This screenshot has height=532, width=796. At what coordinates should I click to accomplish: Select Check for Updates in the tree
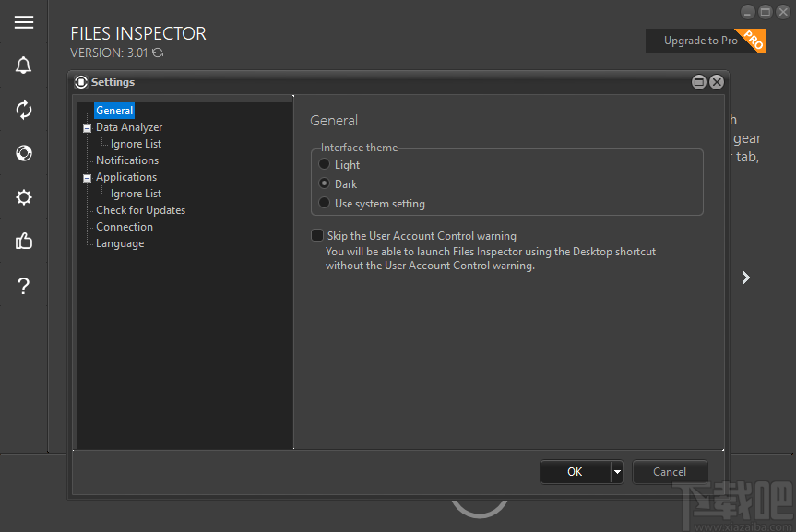140,209
